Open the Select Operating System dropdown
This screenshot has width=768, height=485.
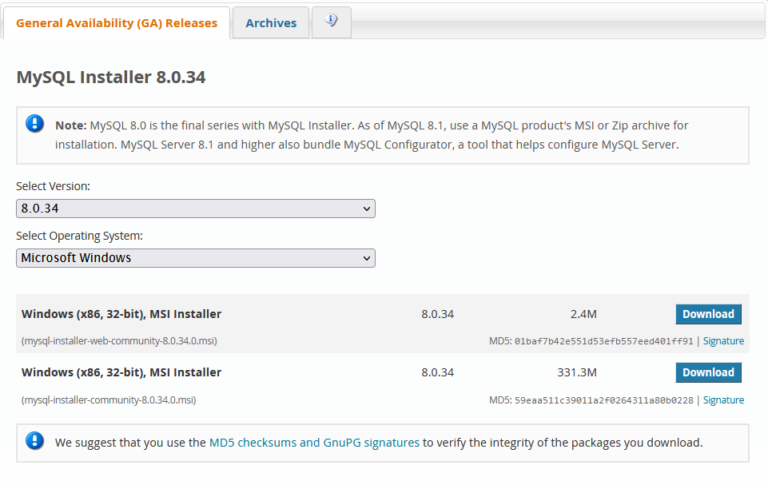[196, 258]
